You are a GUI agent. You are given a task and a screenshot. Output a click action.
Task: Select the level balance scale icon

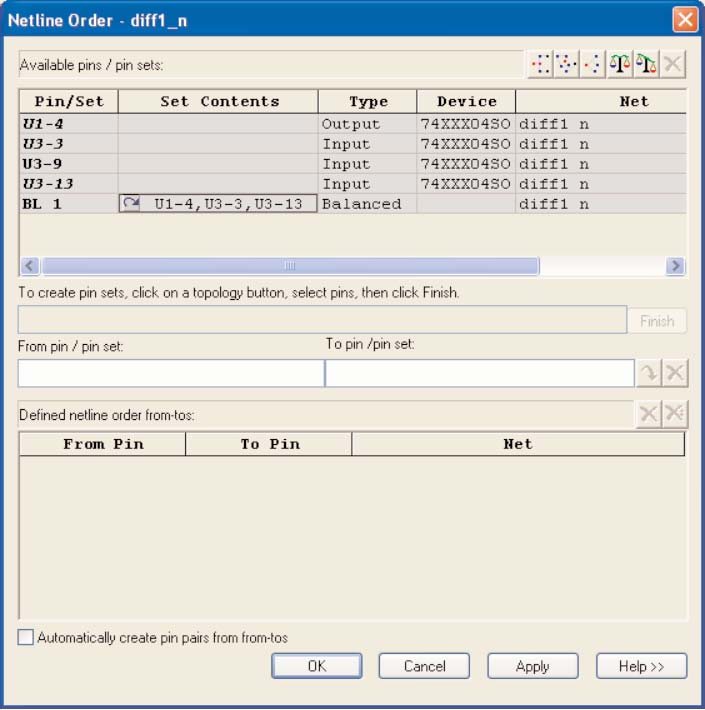(x=621, y=65)
